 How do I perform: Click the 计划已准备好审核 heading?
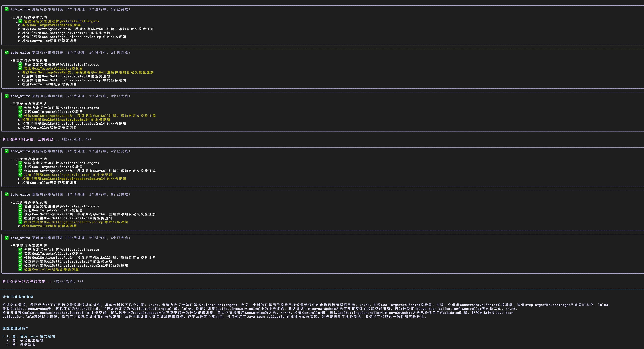click(x=18, y=297)
